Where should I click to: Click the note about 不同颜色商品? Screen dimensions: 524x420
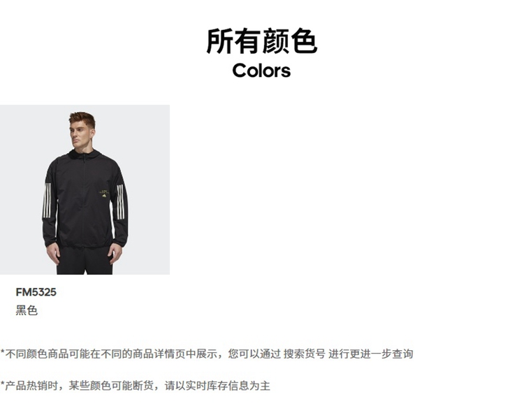coord(207,354)
